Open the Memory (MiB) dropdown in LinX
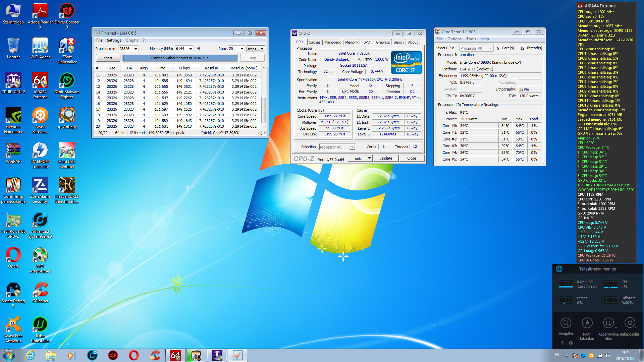Viewport: 644px width, 362px height. tap(191, 49)
